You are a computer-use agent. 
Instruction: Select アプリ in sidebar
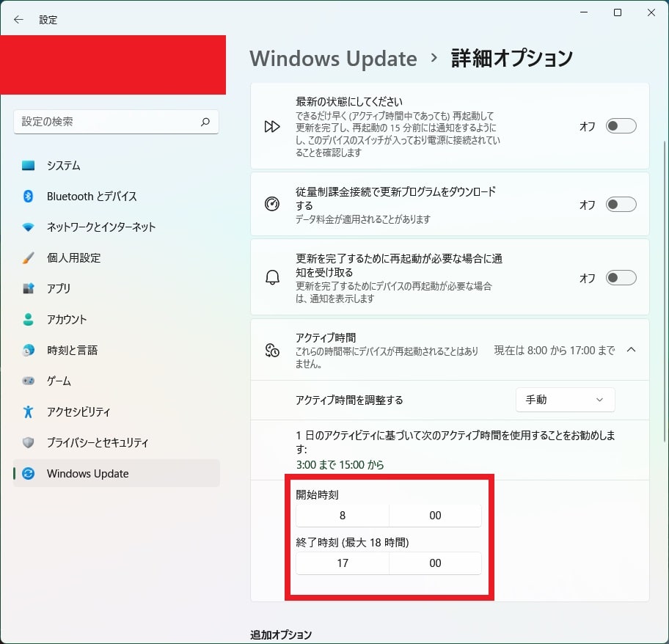tap(117, 289)
